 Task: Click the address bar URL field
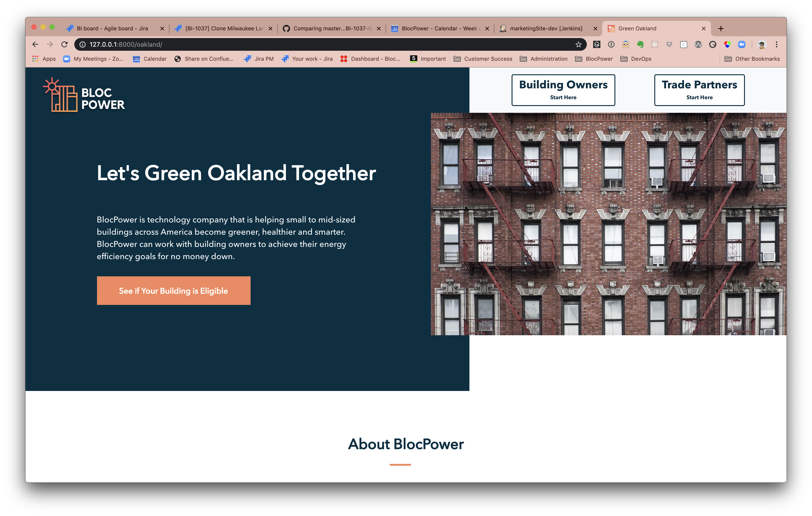(304, 44)
